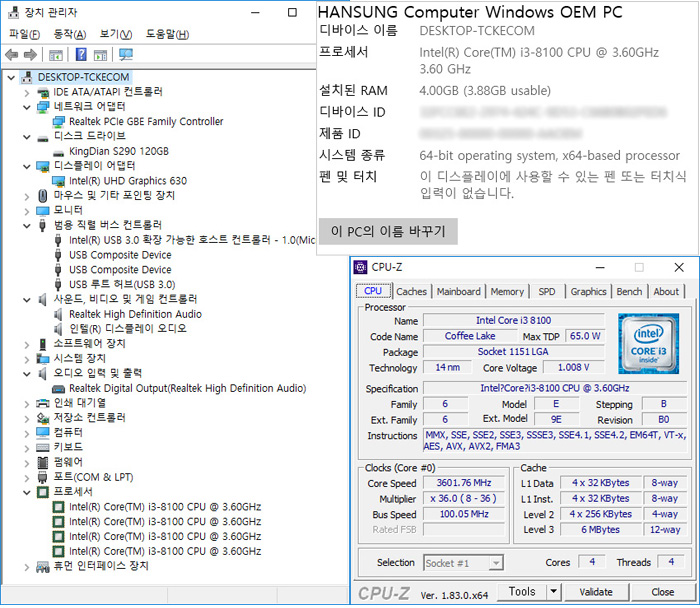
Task: Click the 이 PC의 이름 바꾸기 button
Action: [x=388, y=231]
